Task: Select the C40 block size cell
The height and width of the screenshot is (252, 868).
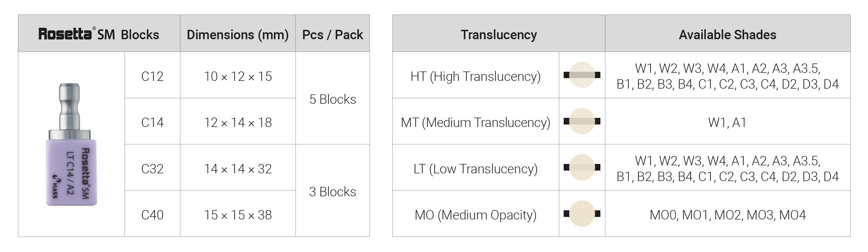Action: point(152,215)
